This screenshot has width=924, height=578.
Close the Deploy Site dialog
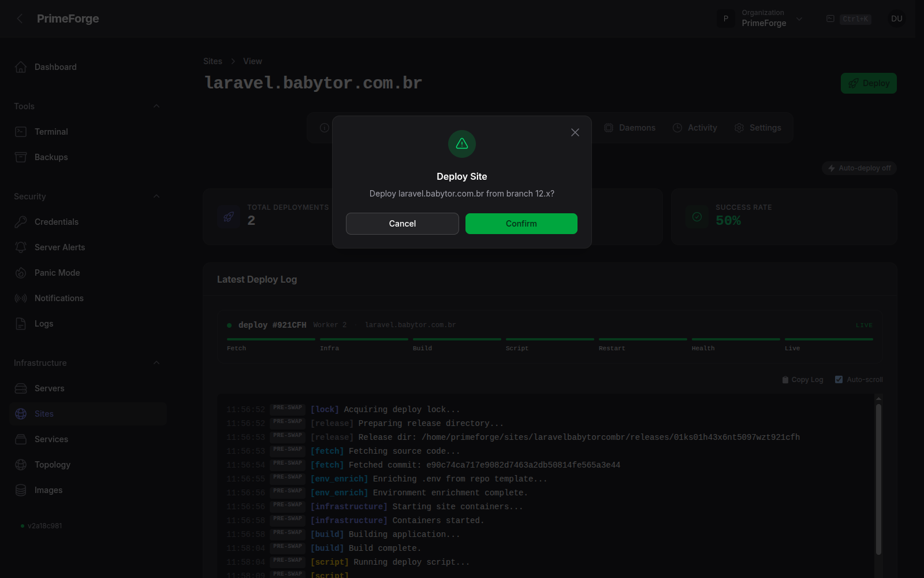pyautogui.click(x=575, y=132)
